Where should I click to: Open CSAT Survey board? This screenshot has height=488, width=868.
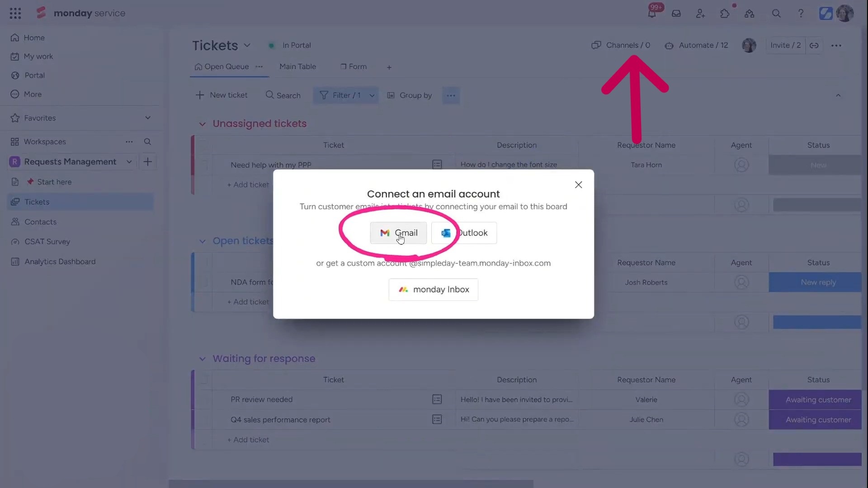47,242
